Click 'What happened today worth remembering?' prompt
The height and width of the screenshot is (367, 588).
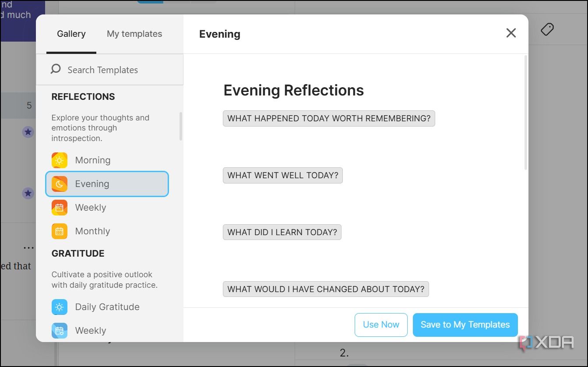pyautogui.click(x=329, y=118)
